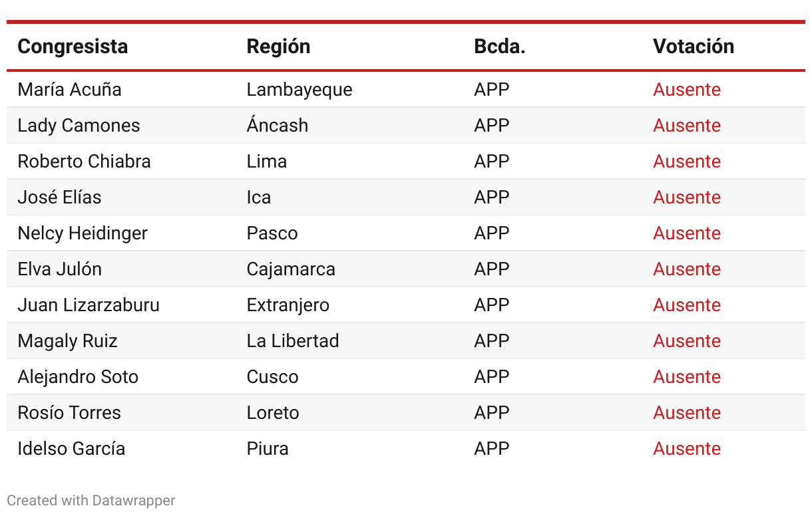
Task: Click Alejandro Soto's Ausente vote status
Action: pos(687,377)
